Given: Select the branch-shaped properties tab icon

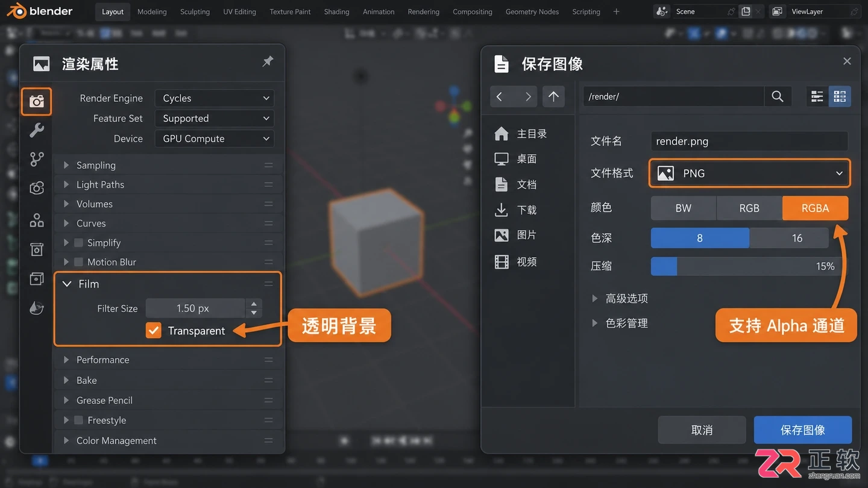Looking at the screenshot, I should [37, 159].
